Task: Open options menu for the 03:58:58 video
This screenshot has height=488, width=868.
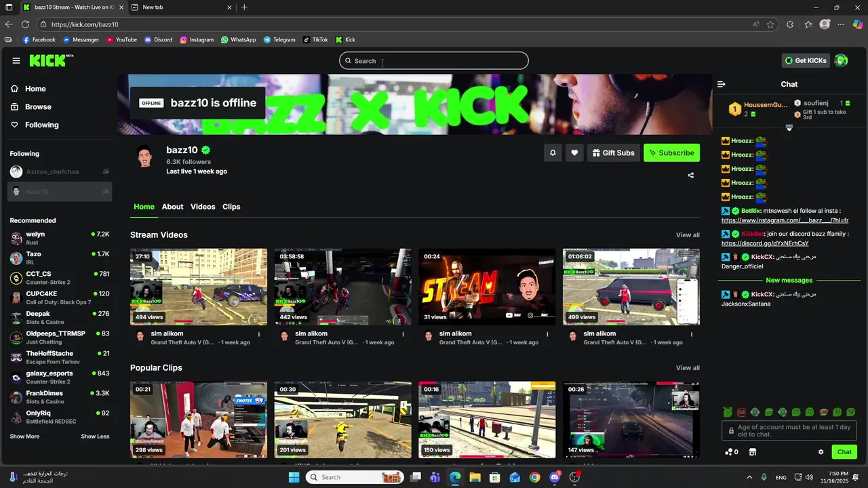Action: click(x=403, y=334)
